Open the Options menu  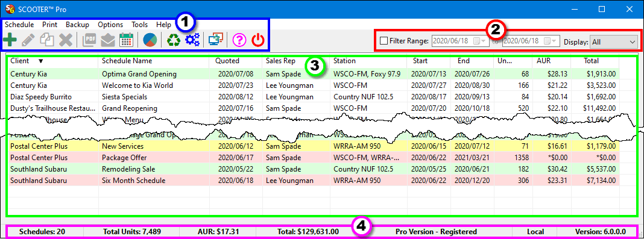point(110,25)
